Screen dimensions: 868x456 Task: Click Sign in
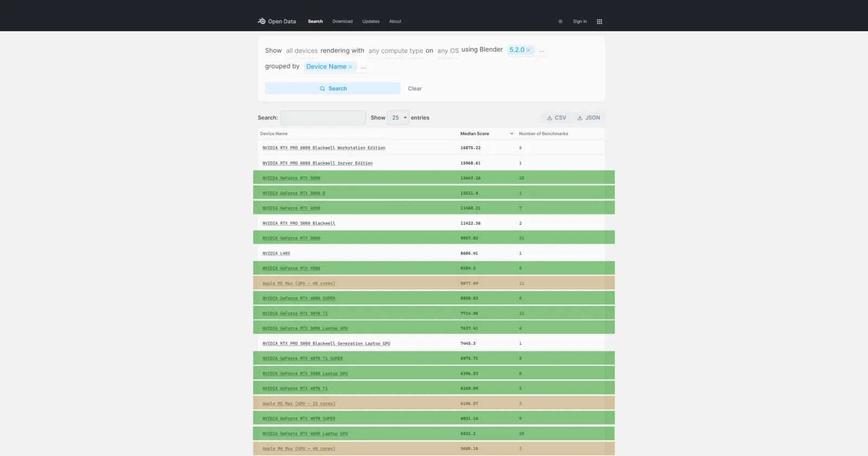point(580,22)
